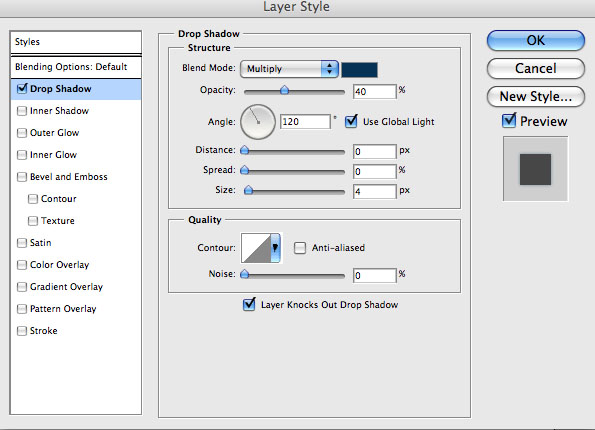Select the Color Overlay row label

coord(60,265)
